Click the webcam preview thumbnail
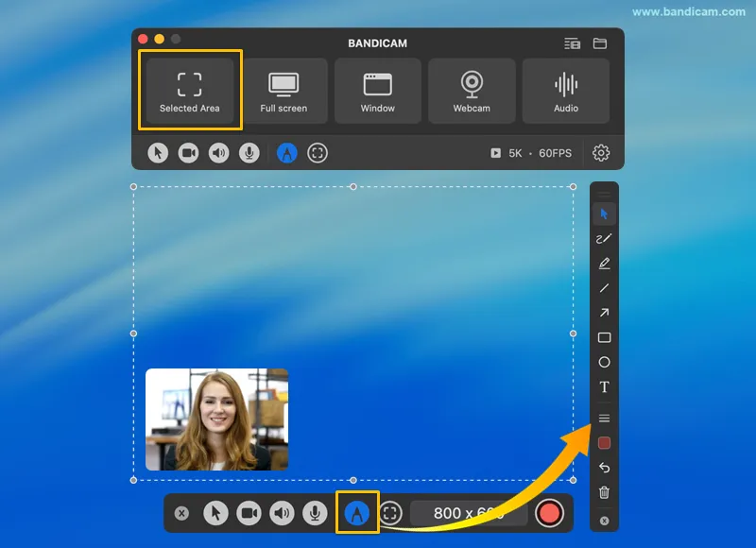Viewport: 756px width, 548px height. (217, 420)
